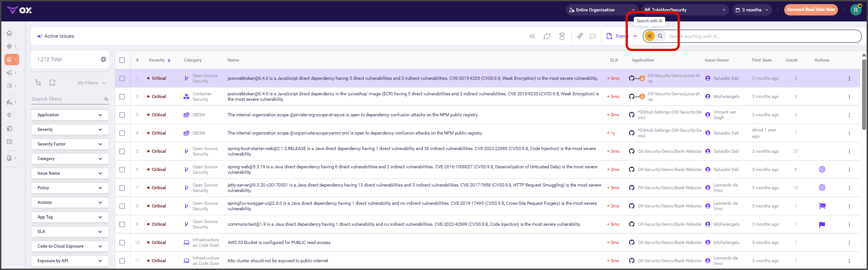Viewport: 868px width, 270px height.
Task: Check the box for issue row 3
Action: tap(122, 115)
